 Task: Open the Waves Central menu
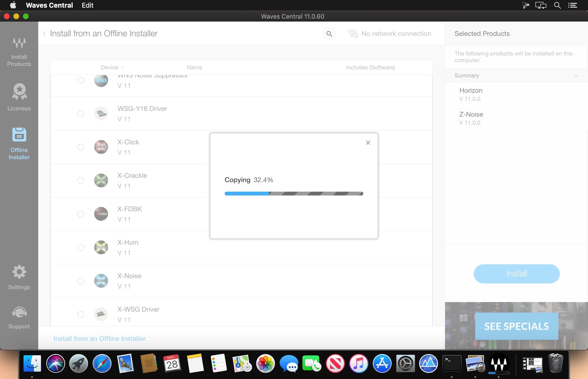click(x=49, y=5)
